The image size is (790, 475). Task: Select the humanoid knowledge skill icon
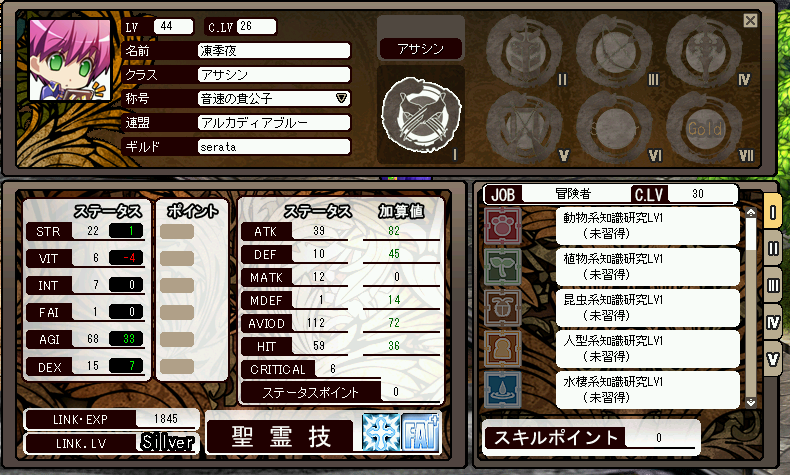[x=502, y=349]
